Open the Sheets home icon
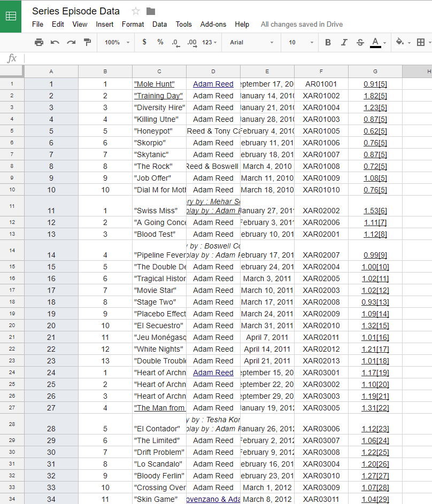Image resolution: width=432 pixels, height=504 pixels. (11, 16)
